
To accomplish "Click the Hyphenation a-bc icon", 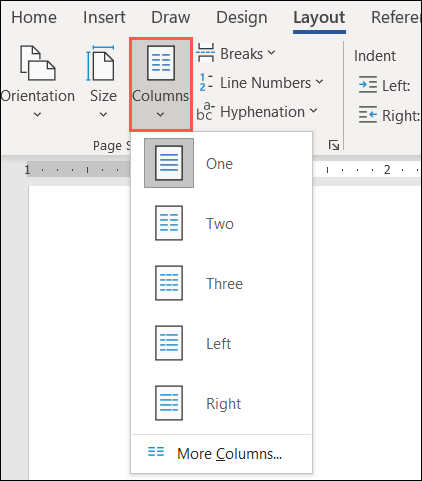I will click(x=205, y=111).
